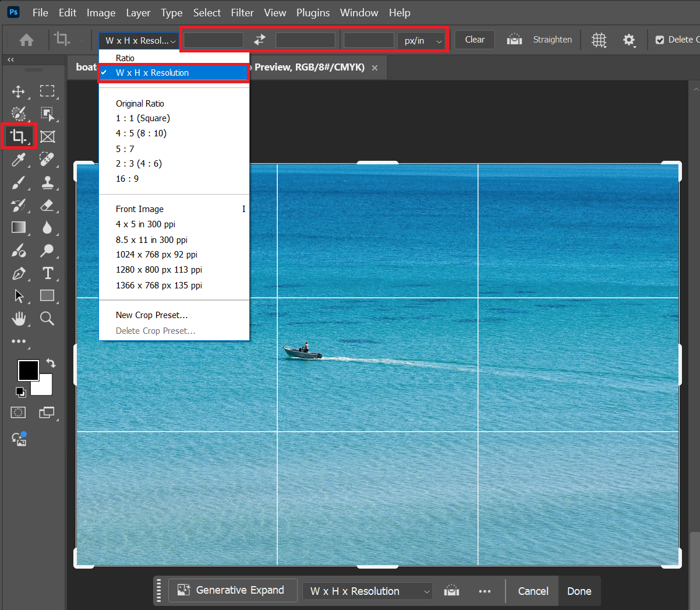Open the Plugins menu
Screen dimensions: 700x610
(313, 12)
